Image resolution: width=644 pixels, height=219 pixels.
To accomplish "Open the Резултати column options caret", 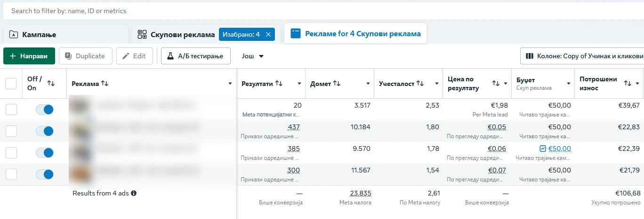I will coord(299,84).
